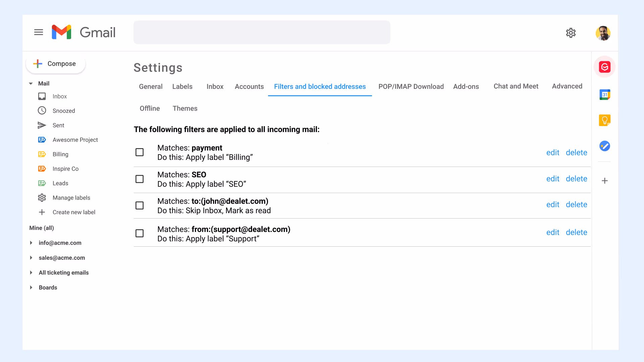Delete the Billing payment filter

pyautogui.click(x=576, y=153)
